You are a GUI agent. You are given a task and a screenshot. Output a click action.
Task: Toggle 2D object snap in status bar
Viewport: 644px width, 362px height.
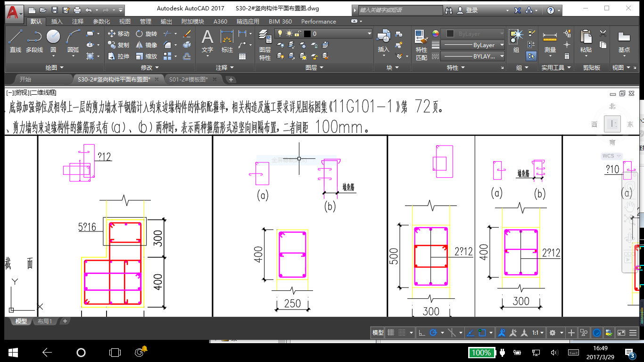pos(482,333)
